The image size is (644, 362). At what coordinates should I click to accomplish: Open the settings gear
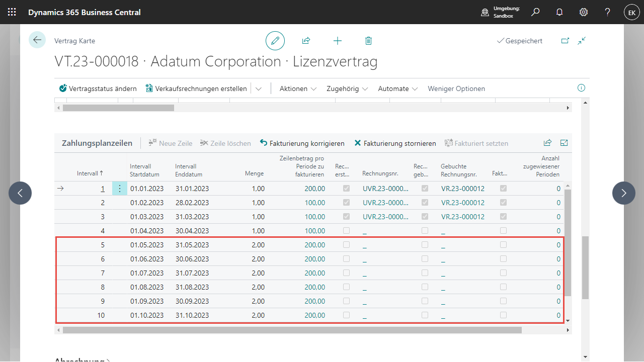pyautogui.click(x=584, y=12)
